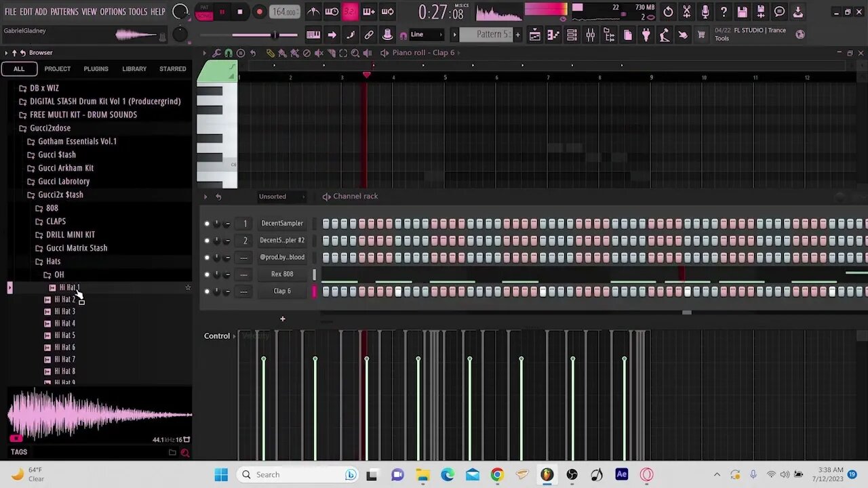Toggle overdub blend recording icon
The height and width of the screenshot is (488, 868).
pos(369,12)
